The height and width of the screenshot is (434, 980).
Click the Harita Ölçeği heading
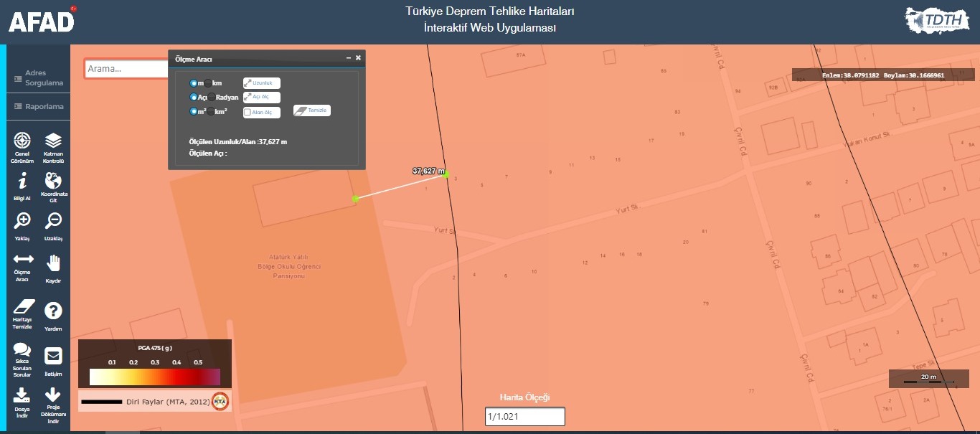[524, 397]
